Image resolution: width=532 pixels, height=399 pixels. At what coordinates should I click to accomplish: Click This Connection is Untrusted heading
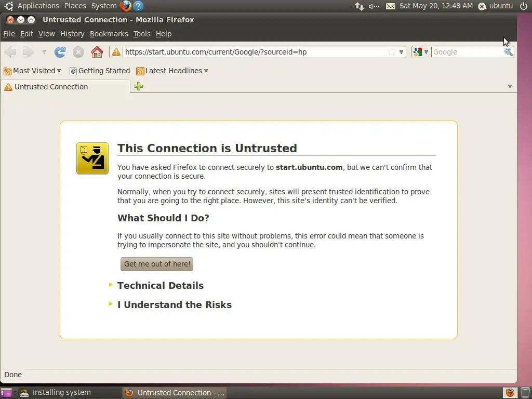pos(207,148)
